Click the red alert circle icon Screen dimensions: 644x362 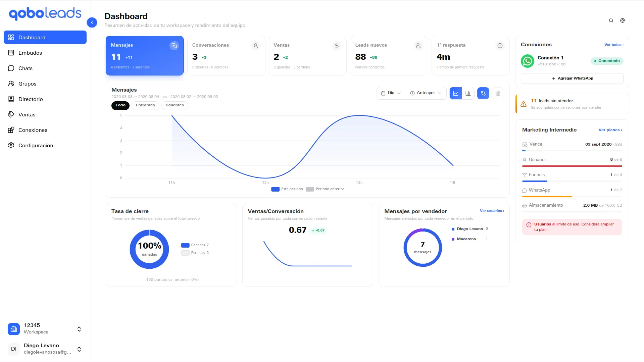point(529,225)
